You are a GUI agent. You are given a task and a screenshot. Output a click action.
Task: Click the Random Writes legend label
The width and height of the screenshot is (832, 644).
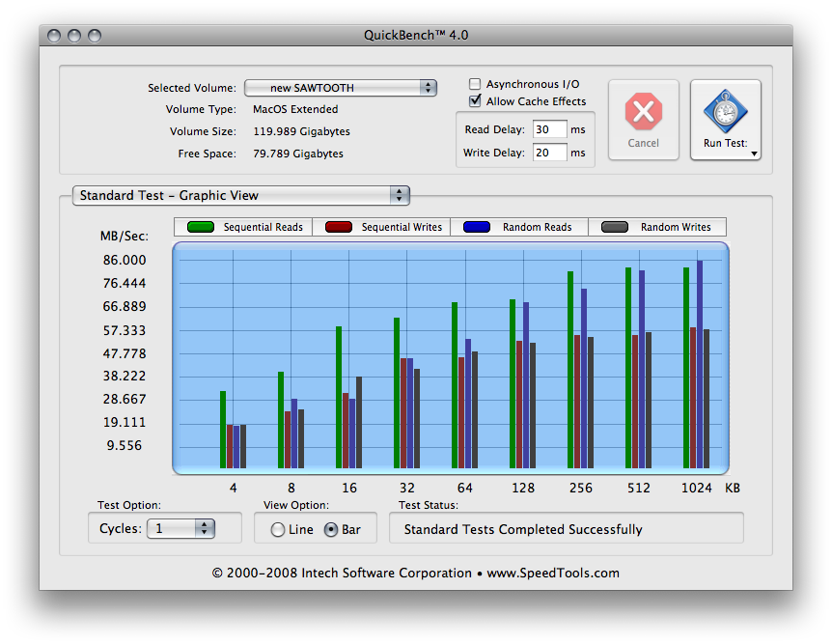click(676, 227)
